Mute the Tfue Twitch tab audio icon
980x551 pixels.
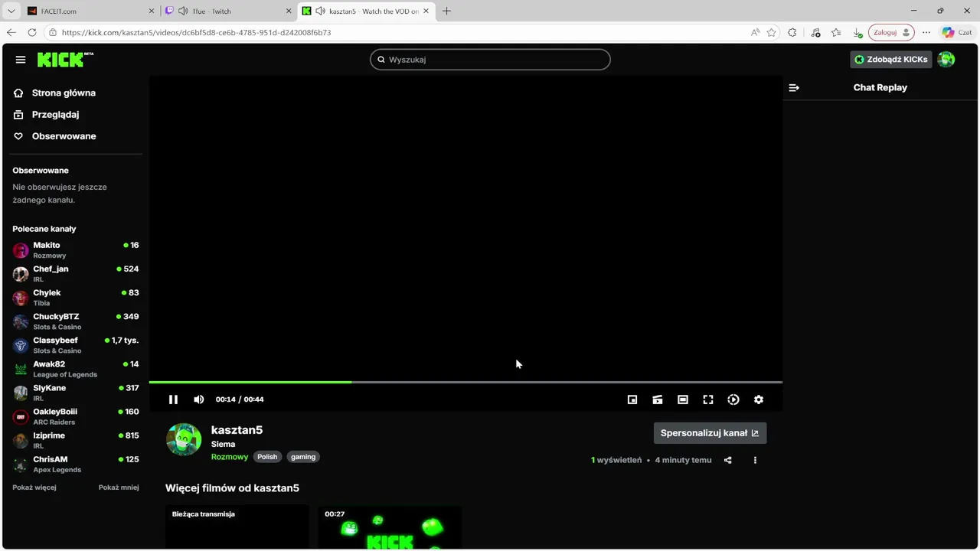pos(183,11)
